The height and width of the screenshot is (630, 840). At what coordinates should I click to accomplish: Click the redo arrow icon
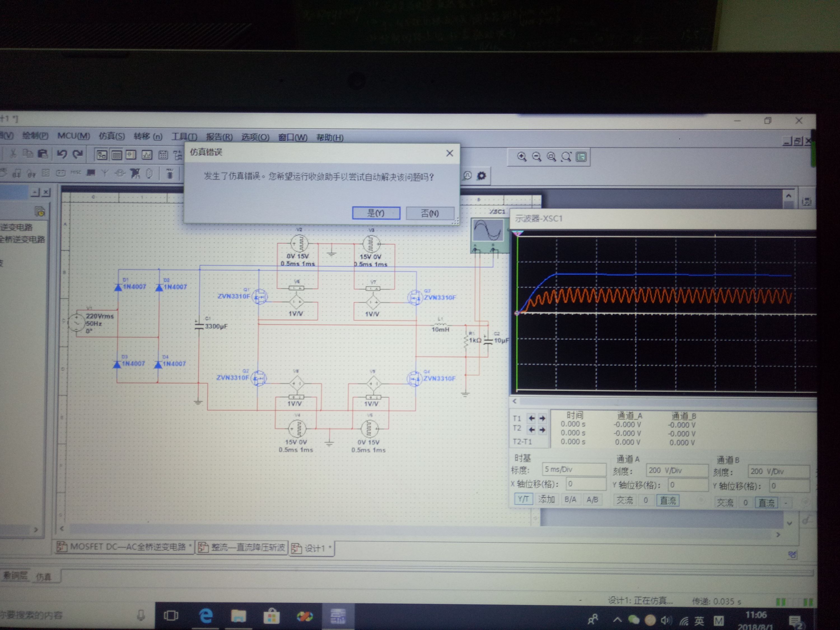coord(78,154)
